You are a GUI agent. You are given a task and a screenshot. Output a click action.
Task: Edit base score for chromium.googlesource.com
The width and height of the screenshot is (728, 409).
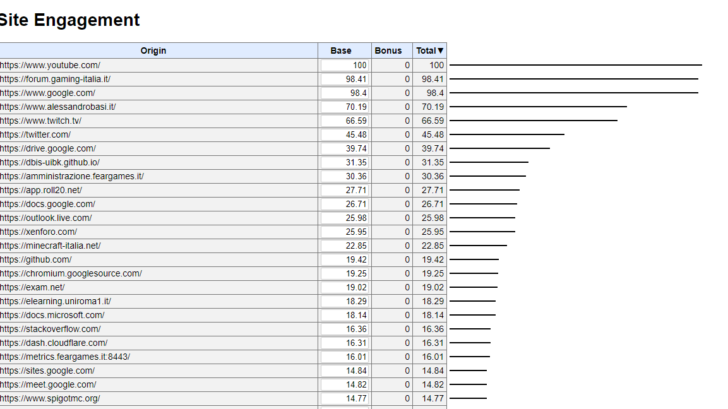click(344, 273)
